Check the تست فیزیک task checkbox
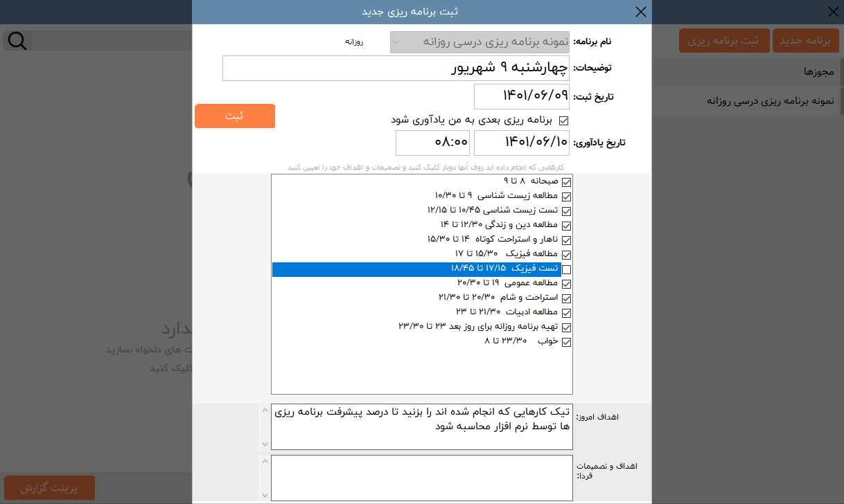 [x=567, y=270]
